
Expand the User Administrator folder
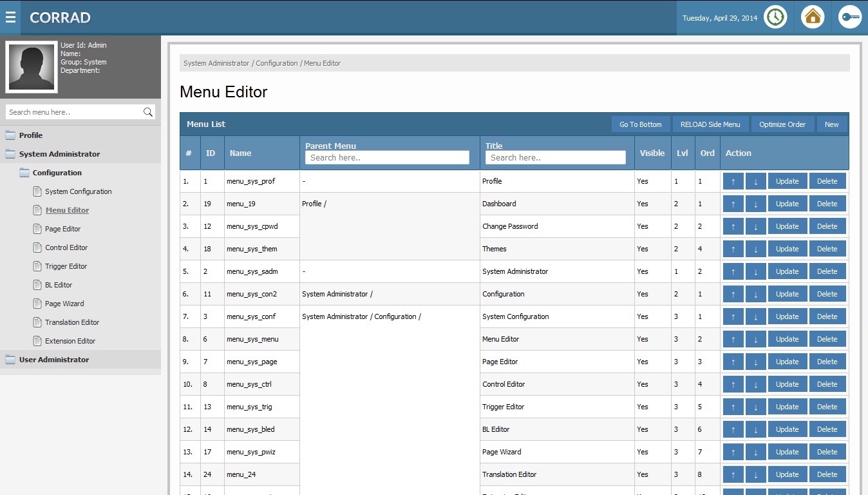coord(54,360)
